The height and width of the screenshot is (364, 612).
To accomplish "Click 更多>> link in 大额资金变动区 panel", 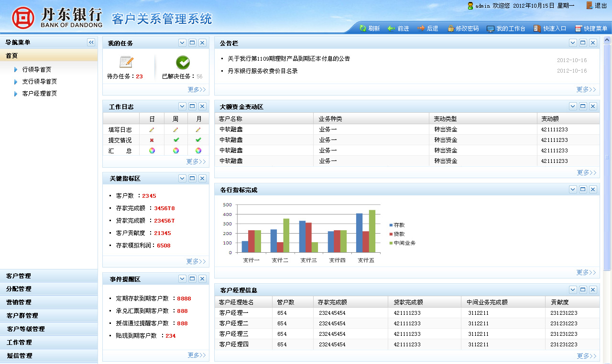I will 586,172.
